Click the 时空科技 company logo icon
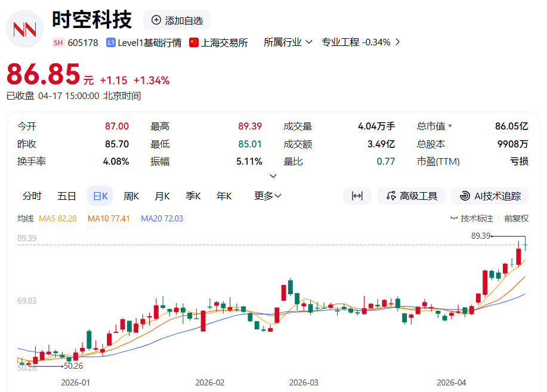547x392 pixels. click(x=24, y=29)
